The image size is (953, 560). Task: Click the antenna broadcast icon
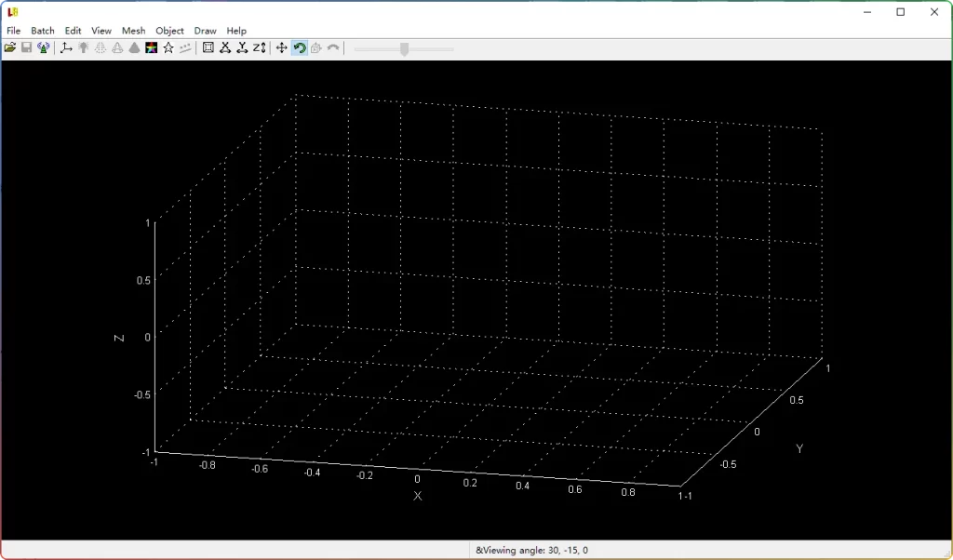coord(43,47)
